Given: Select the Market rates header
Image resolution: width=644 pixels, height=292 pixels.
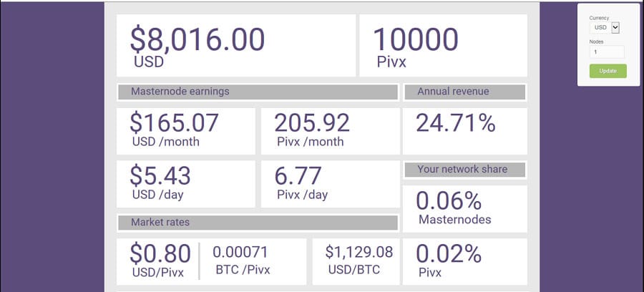Looking at the screenshot, I should click(258, 223).
